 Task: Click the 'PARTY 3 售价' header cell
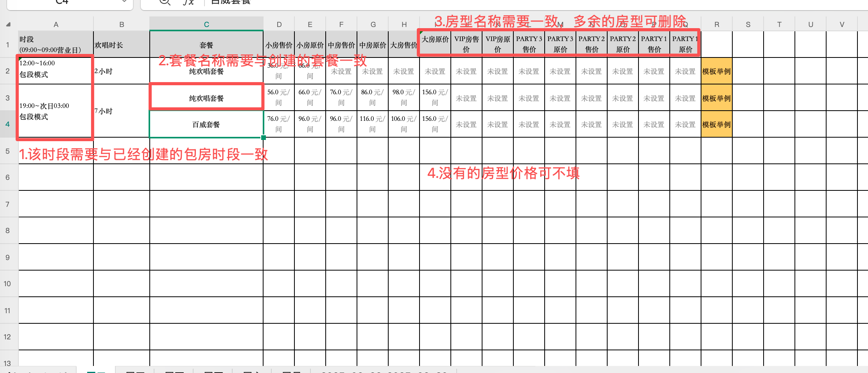tap(529, 44)
